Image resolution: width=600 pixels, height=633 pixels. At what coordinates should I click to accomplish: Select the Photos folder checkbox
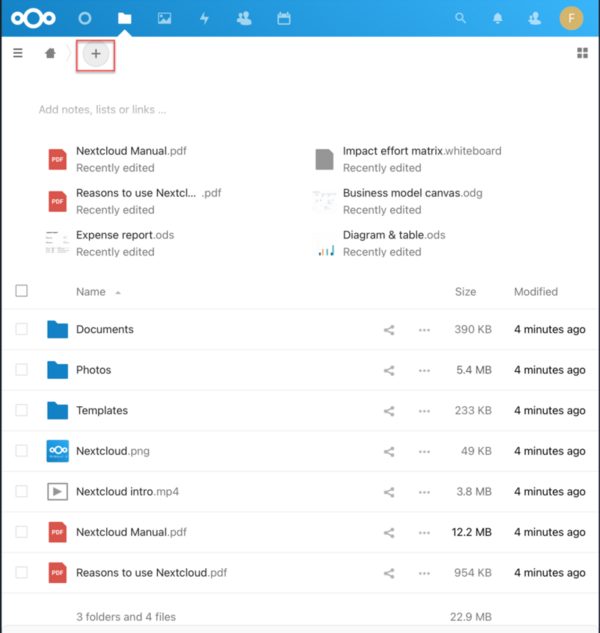(21, 369)
